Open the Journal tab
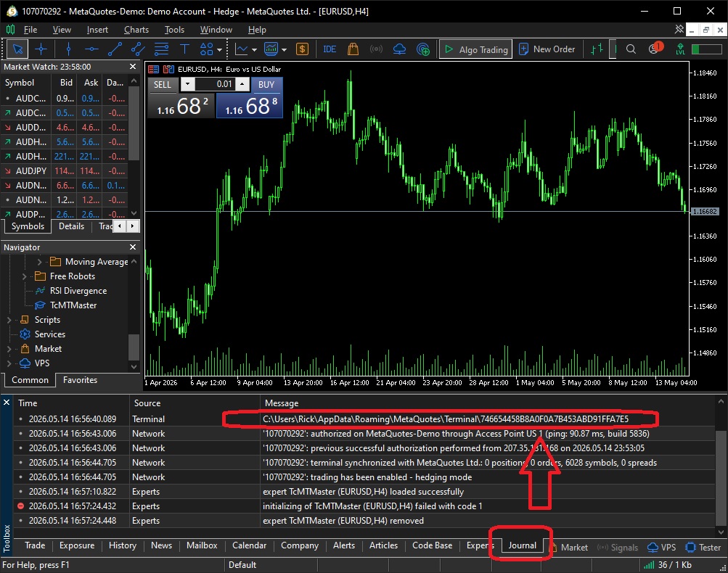 pyautogui.click(x=523, y=545)
